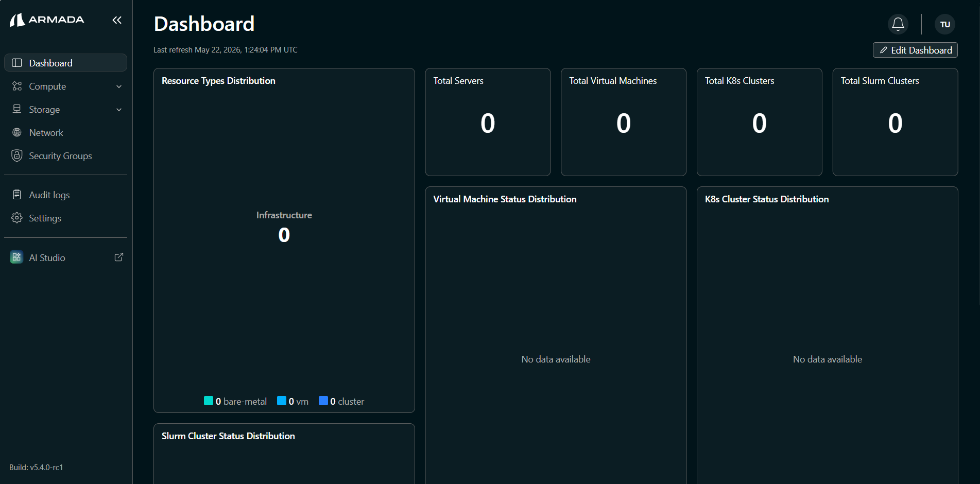Toggle the cluster legend swatch
Image resolution: width=980 pixels, height=484 pixels.
pyautogui.click(x=323, y=401)
